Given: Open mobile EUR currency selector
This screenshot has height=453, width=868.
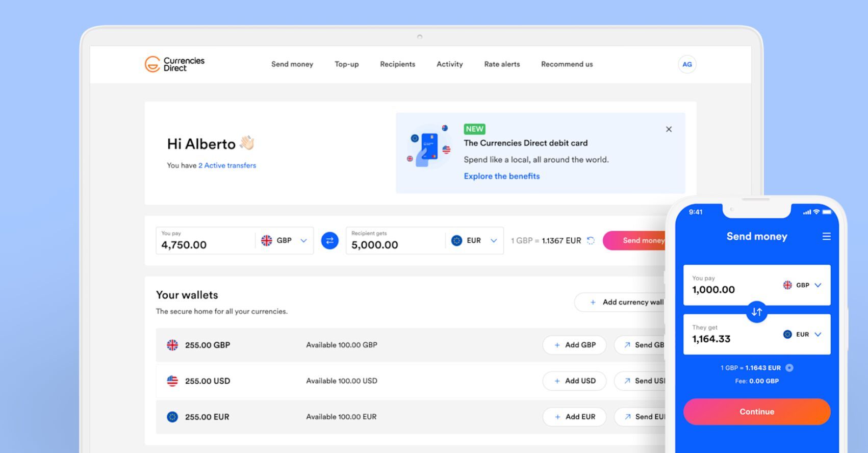Looking at the screenshot, I should click(802, 335).
